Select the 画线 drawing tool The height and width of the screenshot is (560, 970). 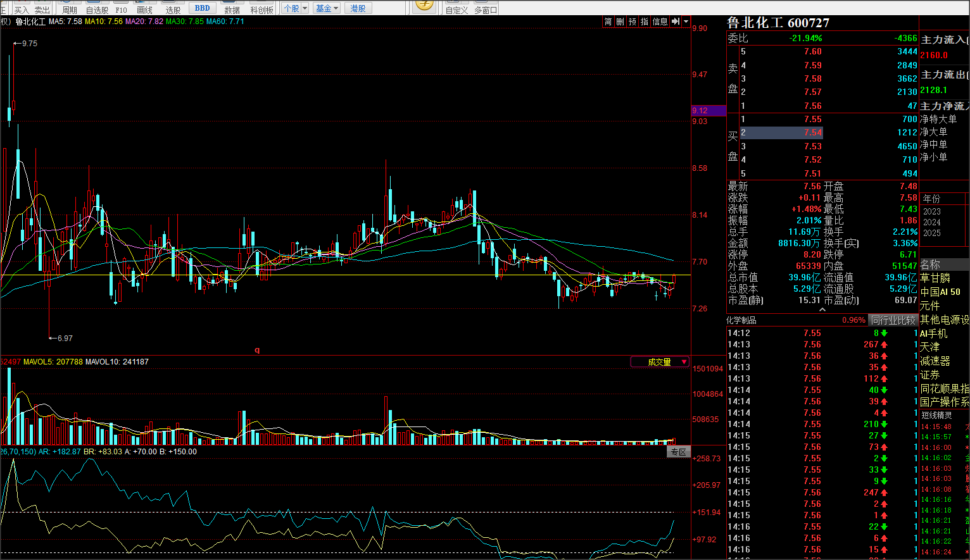coord(145,9)
